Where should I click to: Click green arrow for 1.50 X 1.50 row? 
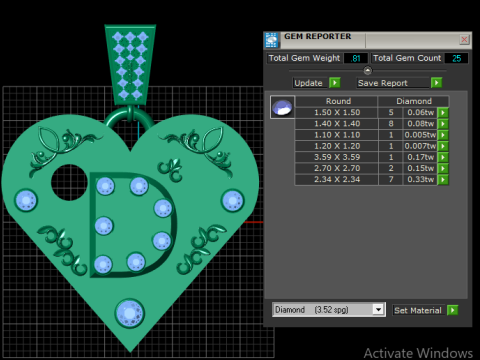443,113
